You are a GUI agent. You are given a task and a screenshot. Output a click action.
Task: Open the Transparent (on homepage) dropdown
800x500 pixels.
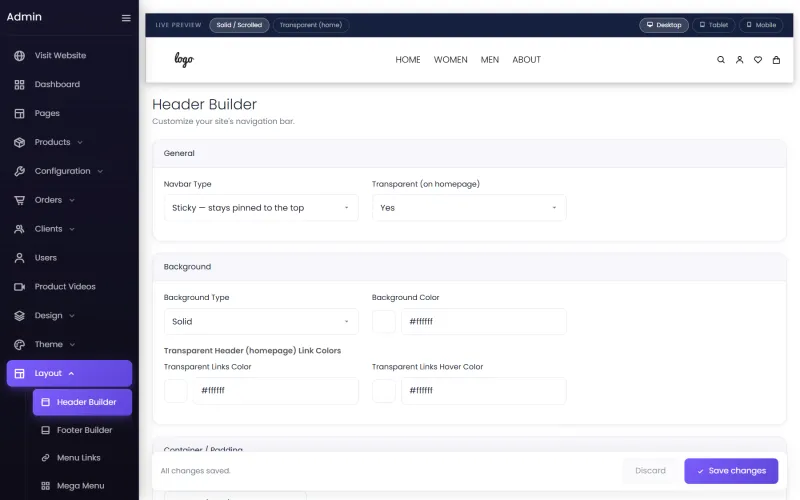[x=469, y=208]
